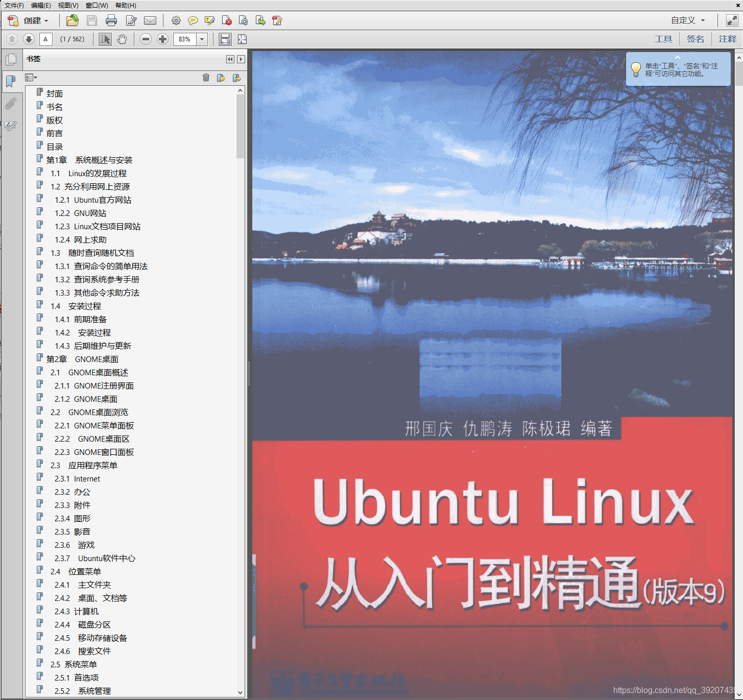Select the highlight text tool icon

pos(210,20)
